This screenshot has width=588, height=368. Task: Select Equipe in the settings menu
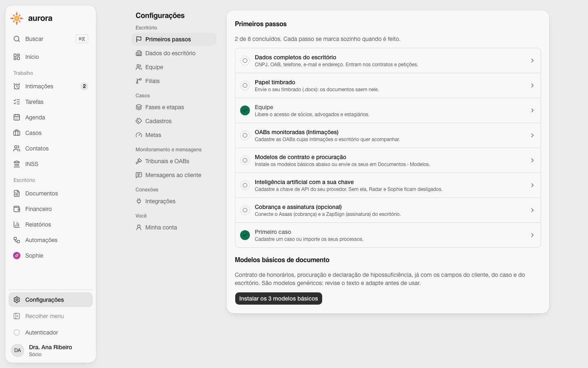point(174,67)
